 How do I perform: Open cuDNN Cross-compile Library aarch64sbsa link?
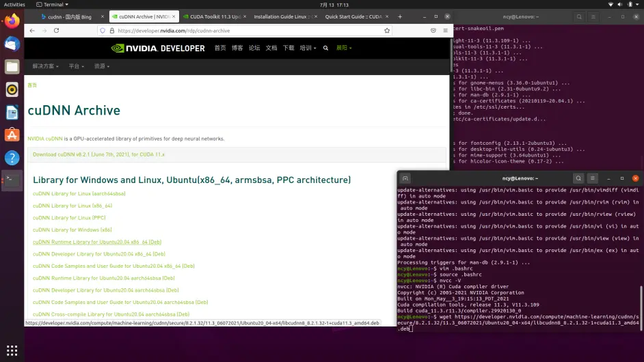click(111, 314)
